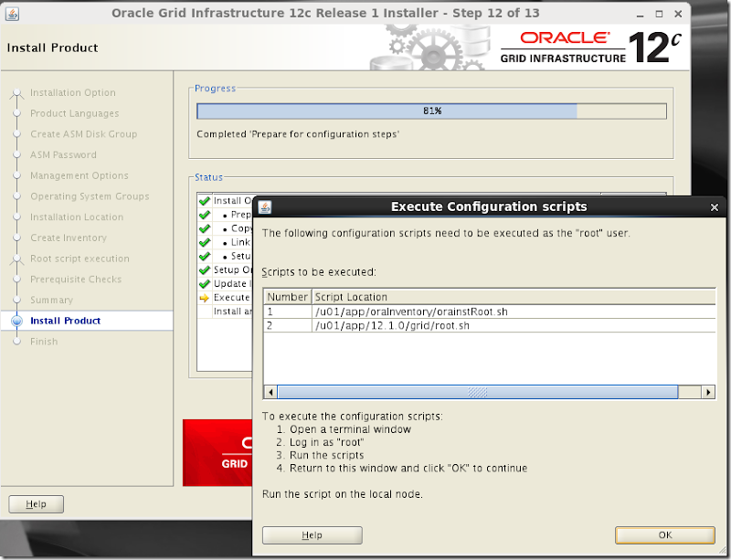This screenshot has width=731, height=560.
Task: Select Root script execution step
Action: pyautogui.click(x=79, y=259)
